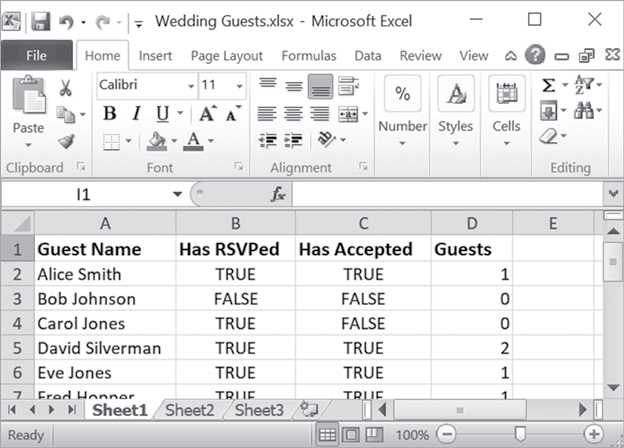
Task: Expand the Styles group dropdown
Action: tap(456, 143)
